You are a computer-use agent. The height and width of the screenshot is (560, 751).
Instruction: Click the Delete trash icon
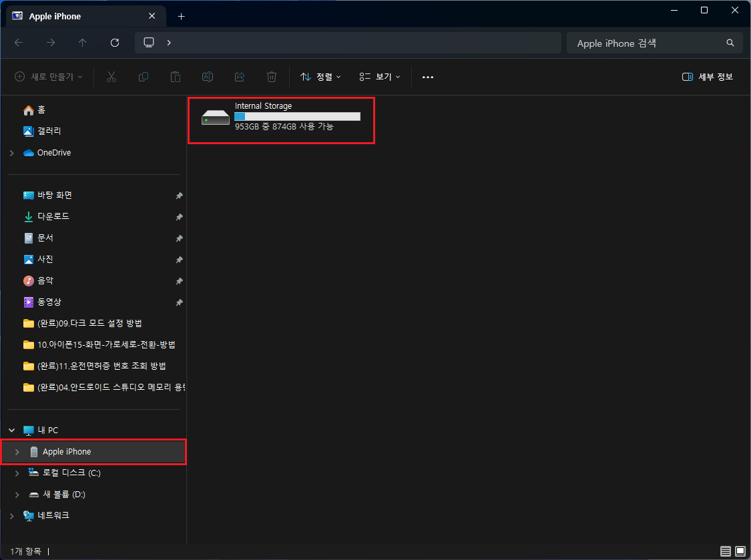tap(272, 77)
